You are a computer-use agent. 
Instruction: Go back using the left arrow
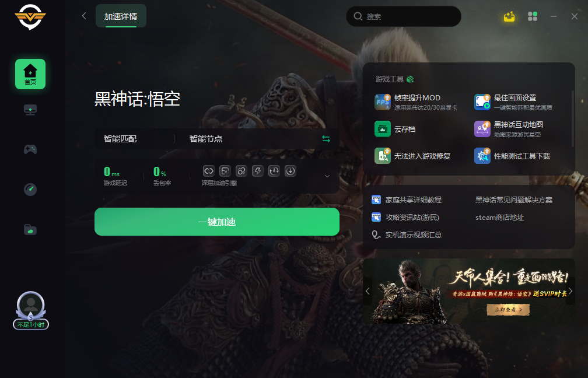[84, 16]
